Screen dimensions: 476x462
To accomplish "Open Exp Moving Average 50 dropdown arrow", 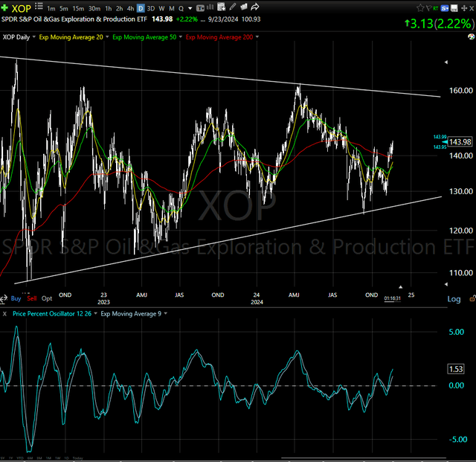I will tap(180, 36).
